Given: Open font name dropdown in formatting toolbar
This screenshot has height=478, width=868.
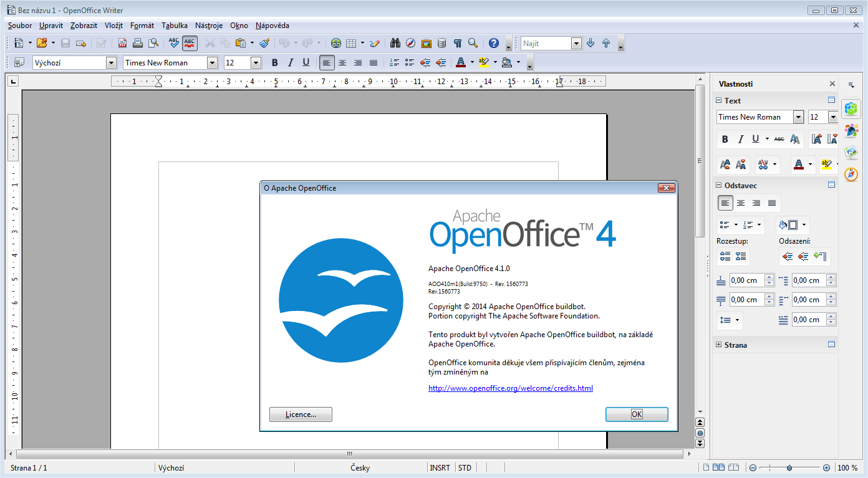Looking at the screenshot, I should coord(212,62).
